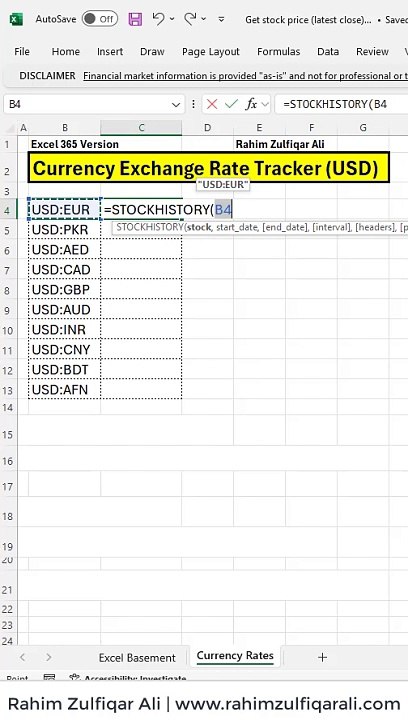This screenshot has height=720, width=408.
Task: Select column E header
Action: (x=259, y=128)
